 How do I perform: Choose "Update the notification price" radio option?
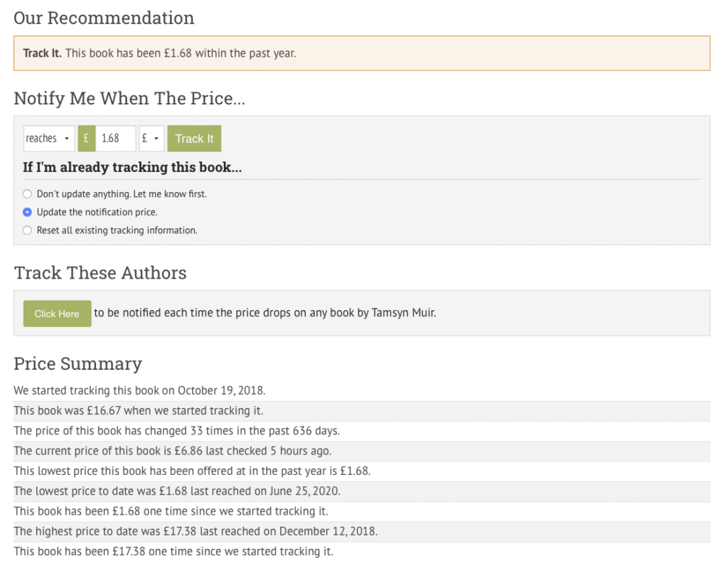click(28, 212)
